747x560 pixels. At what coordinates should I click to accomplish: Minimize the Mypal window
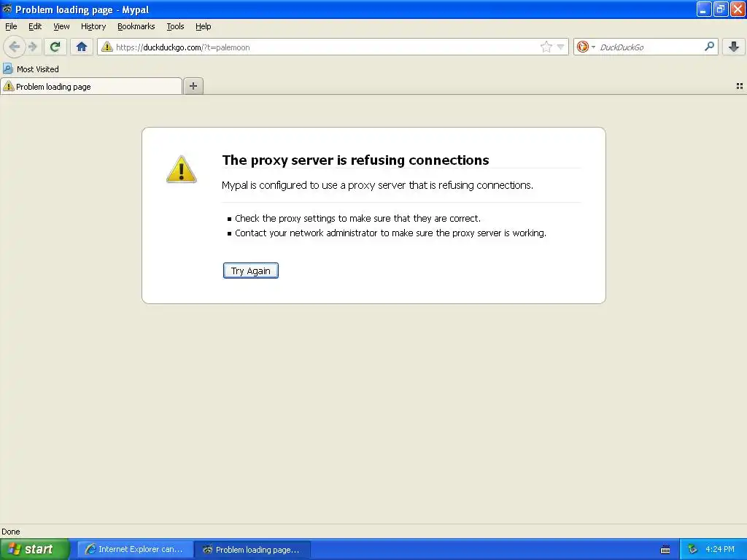point(704,9)
